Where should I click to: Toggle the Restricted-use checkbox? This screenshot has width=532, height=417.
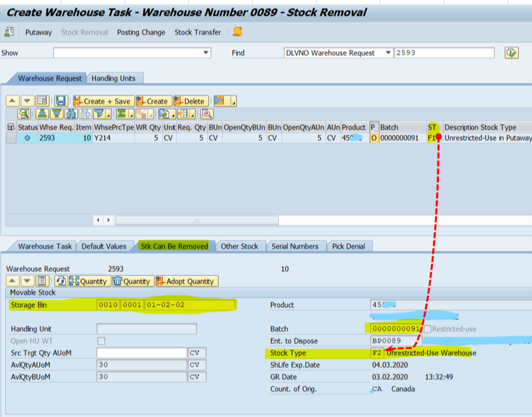tap(427, 329)
